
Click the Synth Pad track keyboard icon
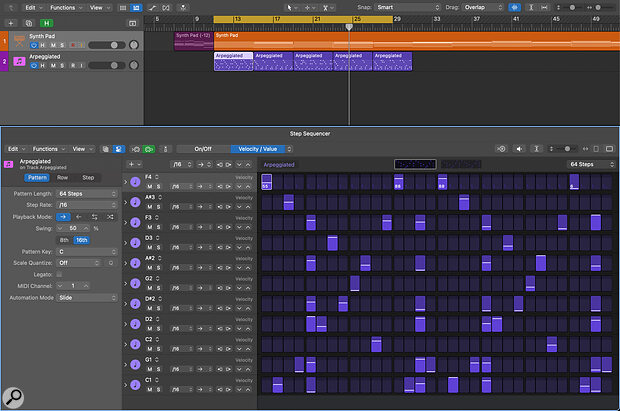click(x=19, y=41)
